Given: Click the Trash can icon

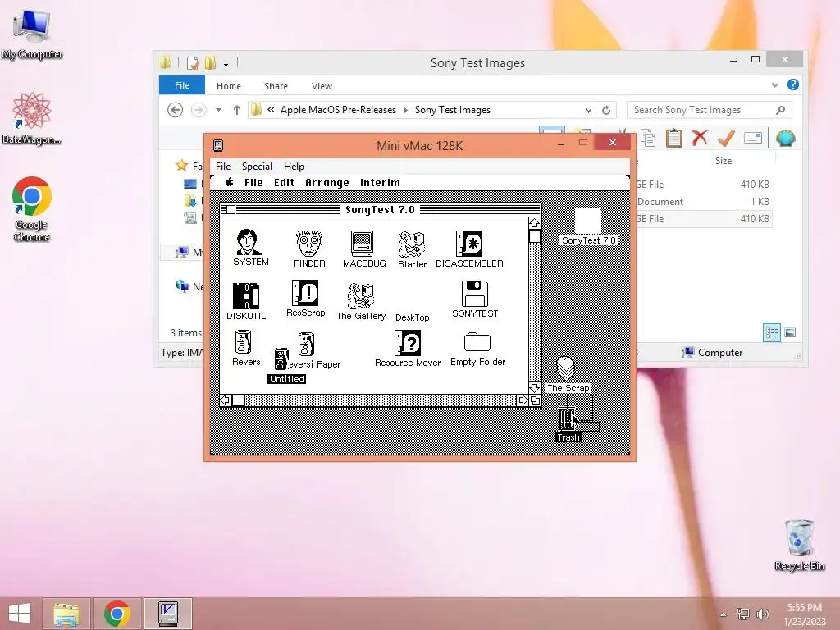Looking at the screenshot, I should [x=567, y=419].
